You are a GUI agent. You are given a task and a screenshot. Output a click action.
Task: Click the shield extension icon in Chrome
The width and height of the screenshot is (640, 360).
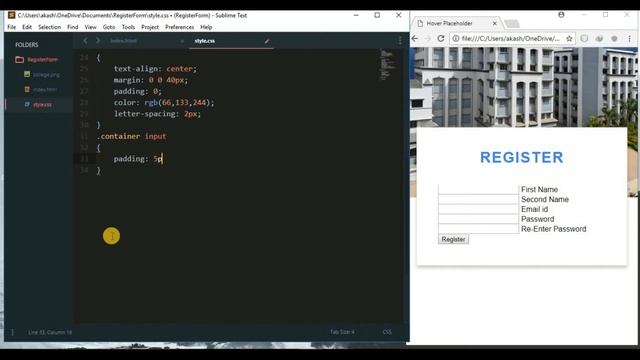tap(584, 38)
